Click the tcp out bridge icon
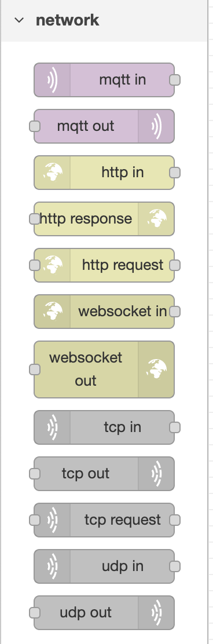The width and height of the screenshot is (213, 644). (156, 474)
